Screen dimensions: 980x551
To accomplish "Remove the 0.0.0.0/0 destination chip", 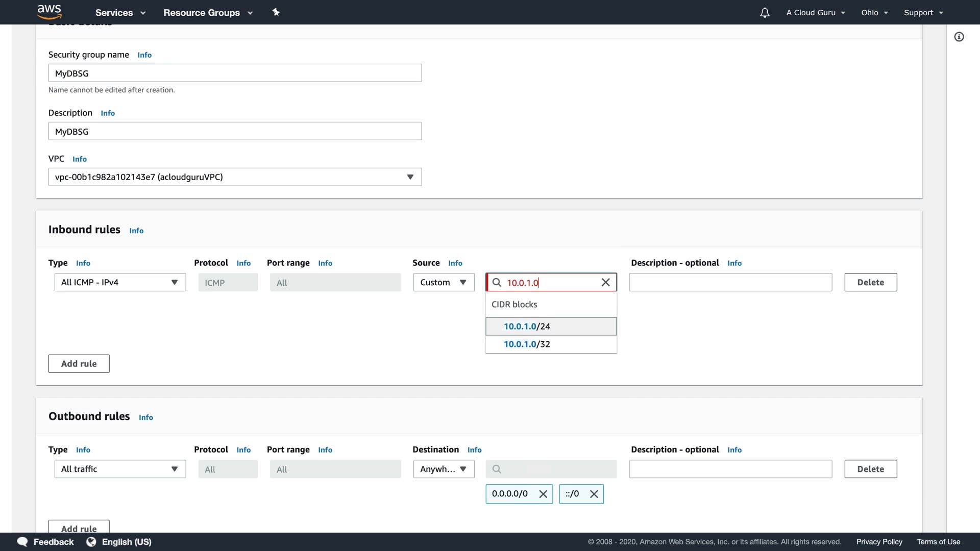I will point(543,494).
